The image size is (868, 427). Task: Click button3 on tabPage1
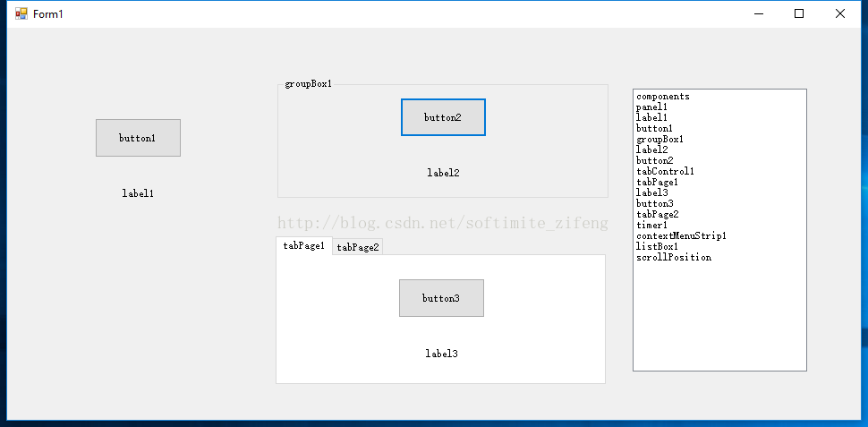[441, 298]
